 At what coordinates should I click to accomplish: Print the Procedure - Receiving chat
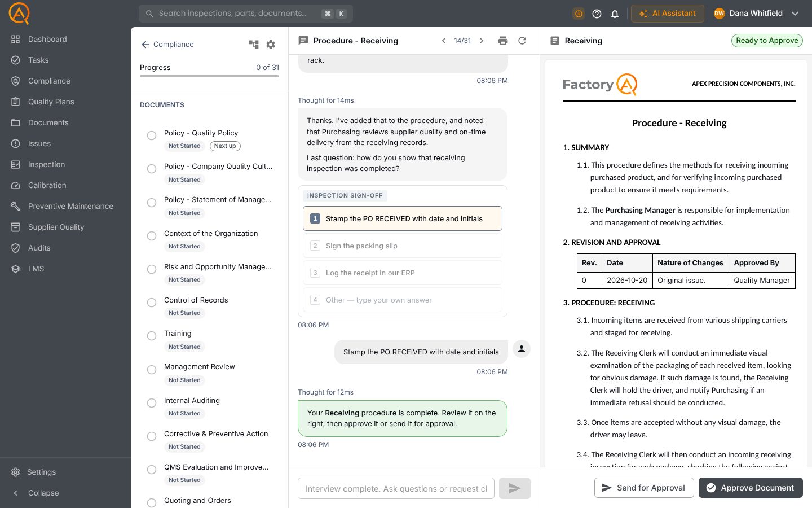503,41
